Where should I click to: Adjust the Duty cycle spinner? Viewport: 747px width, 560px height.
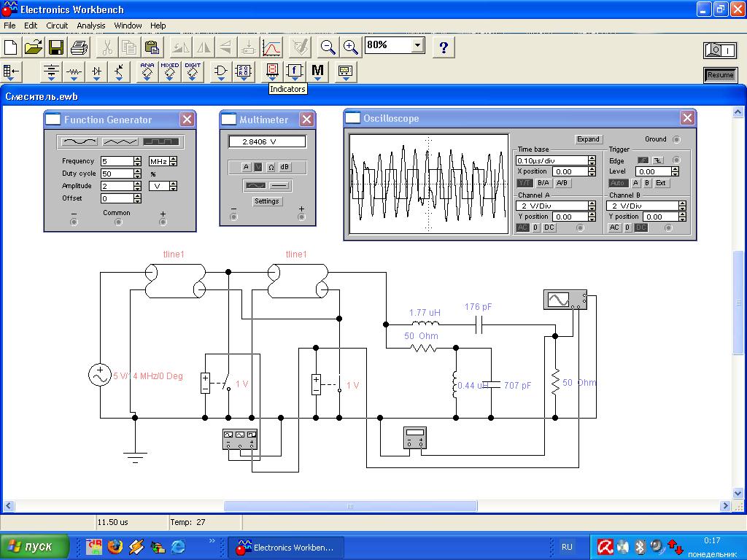138,174
